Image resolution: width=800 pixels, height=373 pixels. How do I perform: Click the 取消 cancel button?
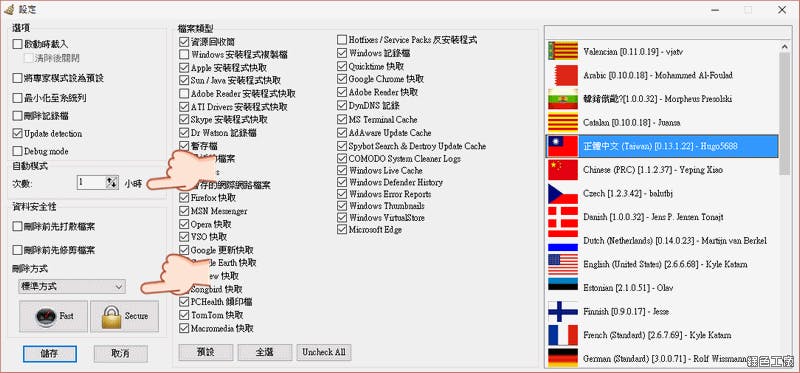click(121, 354)
